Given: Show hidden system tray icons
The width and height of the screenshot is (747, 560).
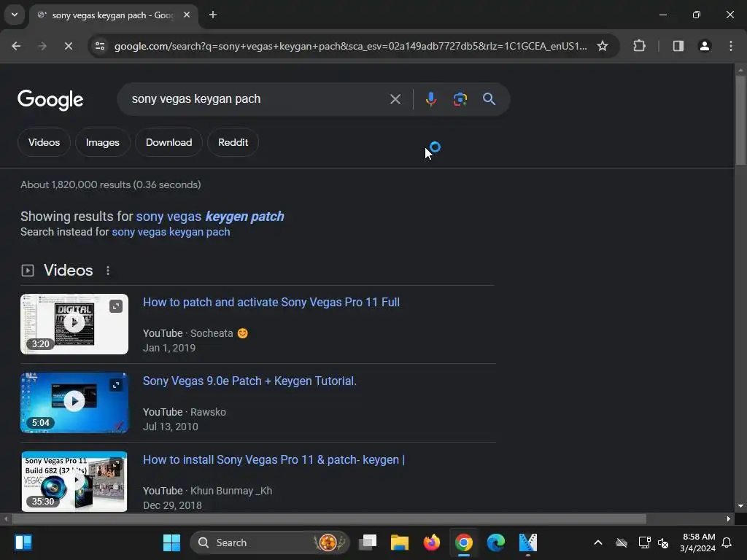Looking at the screenshot, I should [598, 542].
